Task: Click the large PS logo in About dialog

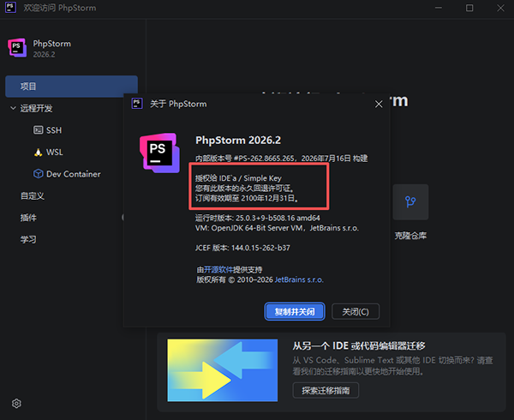Action: click(x=159, y=153)
